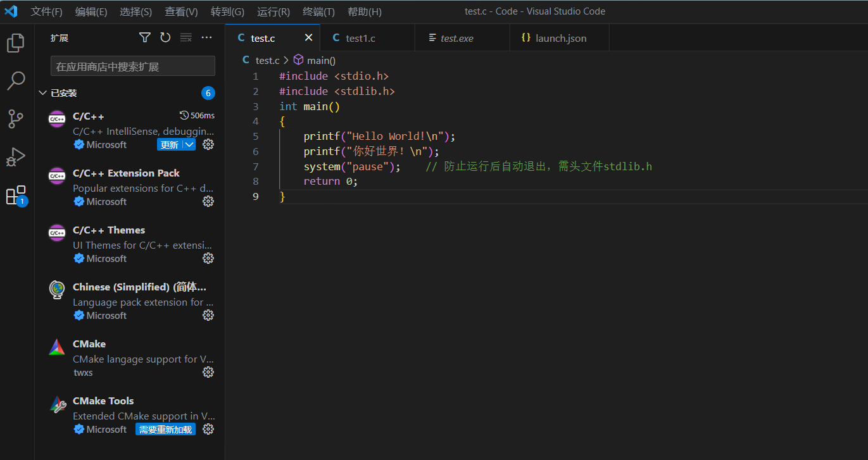Open manage gear for C/C++ Extension Pack
The height and width of the screenshot is (460, 868).
(208, 201)
